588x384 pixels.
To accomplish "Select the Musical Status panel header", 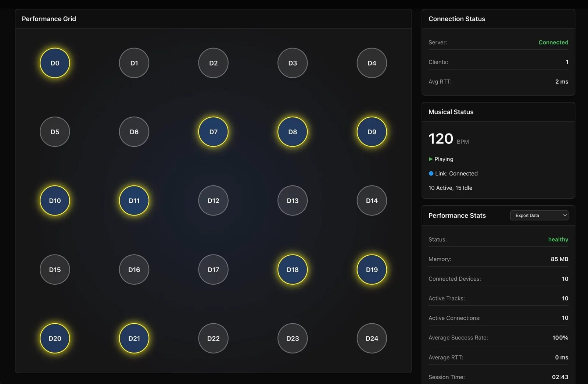I will (x=451, y=112).
